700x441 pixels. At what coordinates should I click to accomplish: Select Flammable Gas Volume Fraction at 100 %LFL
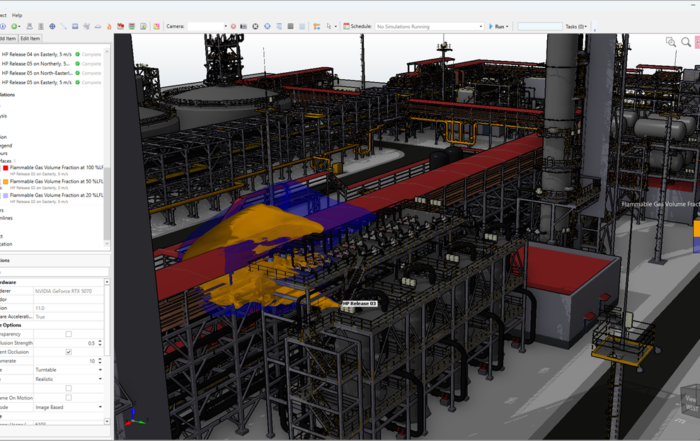[x=56, y=167]
